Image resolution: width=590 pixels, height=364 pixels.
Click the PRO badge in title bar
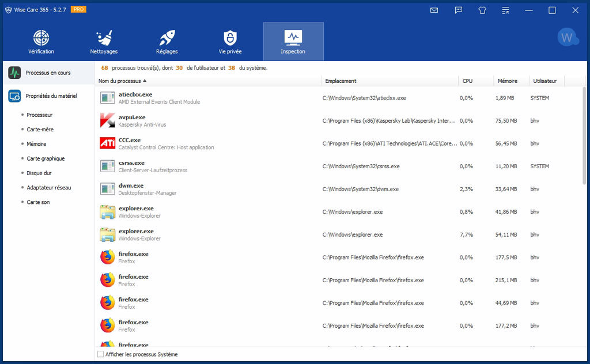[x=78, y=9]
